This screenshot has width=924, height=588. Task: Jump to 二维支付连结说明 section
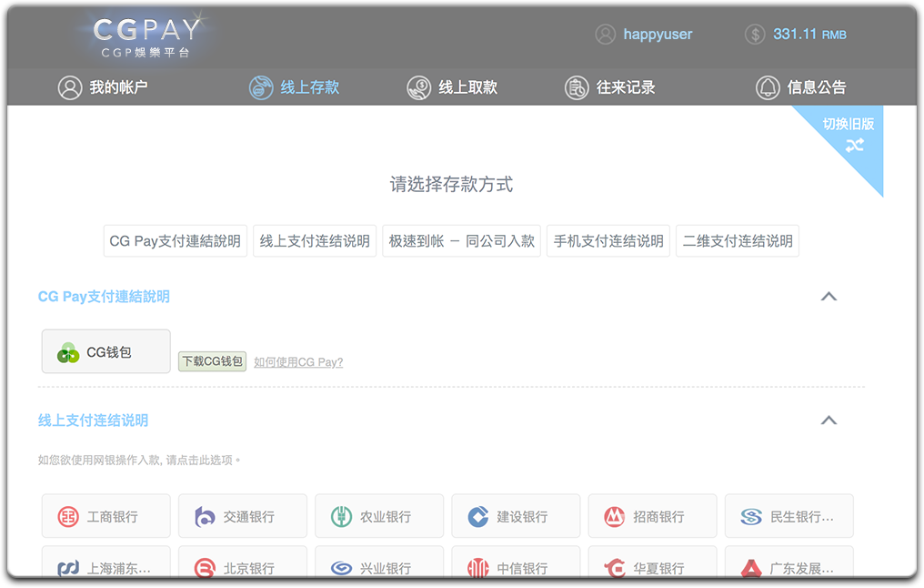pos(738,241)
